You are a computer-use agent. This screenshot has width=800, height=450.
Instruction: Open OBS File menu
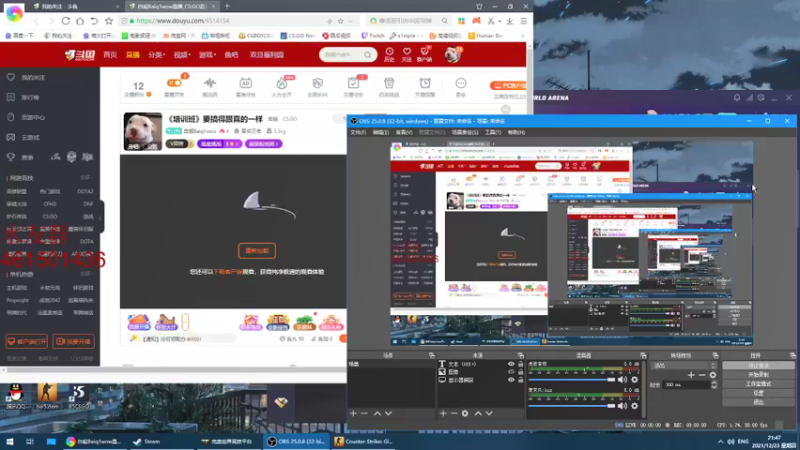[x=358, y=132]
